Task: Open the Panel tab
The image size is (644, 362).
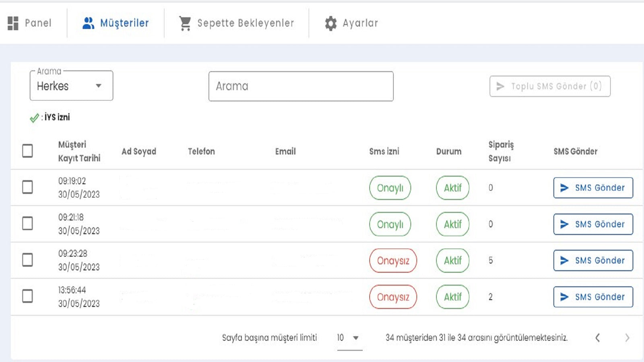Action: tap(30, 23)
